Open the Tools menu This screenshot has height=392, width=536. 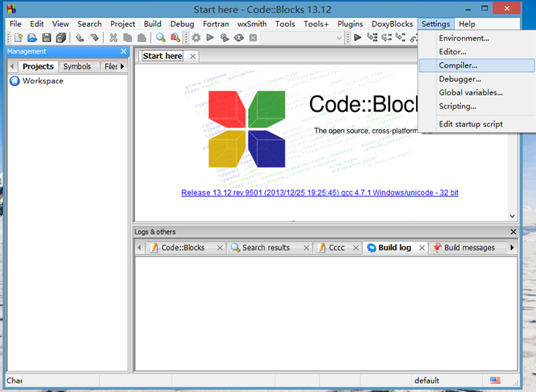285,24
